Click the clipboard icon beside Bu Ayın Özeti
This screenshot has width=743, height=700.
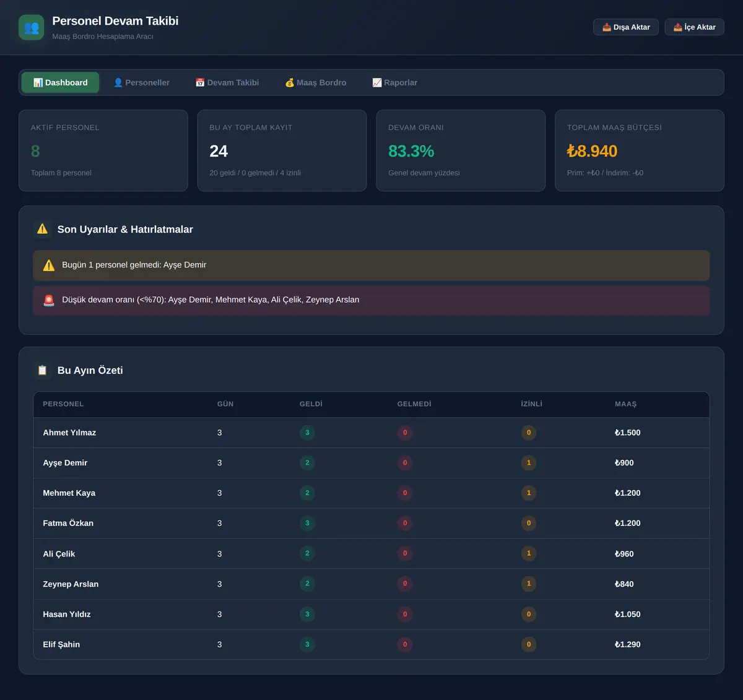point(42,370)
